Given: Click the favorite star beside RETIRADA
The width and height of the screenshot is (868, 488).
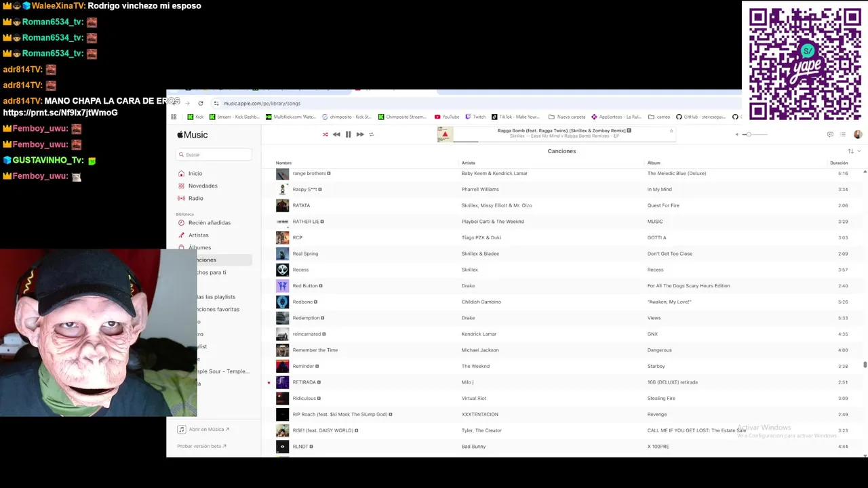Looking at the screenshot, I should tap(269, 382).
